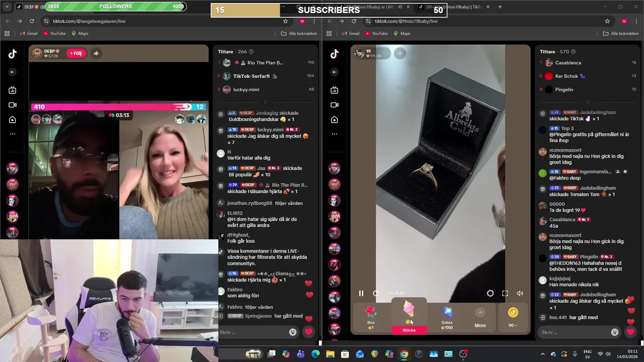
Task: Click the TikTok logo in the right window
Action: [x=335, y=54]
